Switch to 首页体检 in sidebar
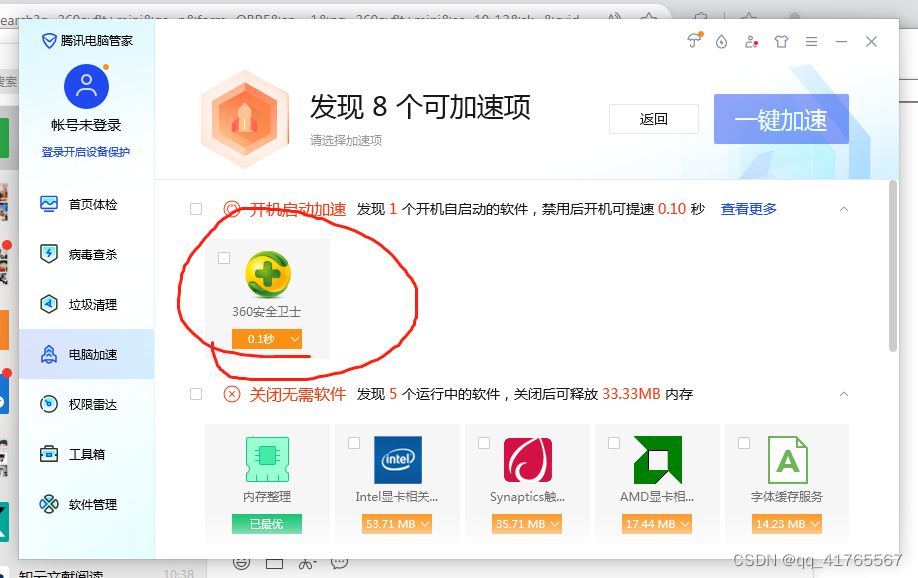Screen dimensions: 918x578 (87, 204)
